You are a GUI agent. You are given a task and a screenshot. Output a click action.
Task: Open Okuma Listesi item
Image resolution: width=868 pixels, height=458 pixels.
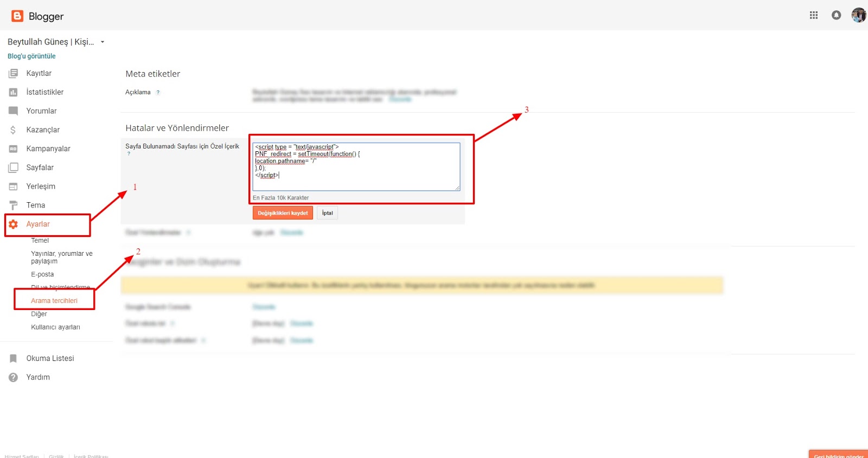50,358
